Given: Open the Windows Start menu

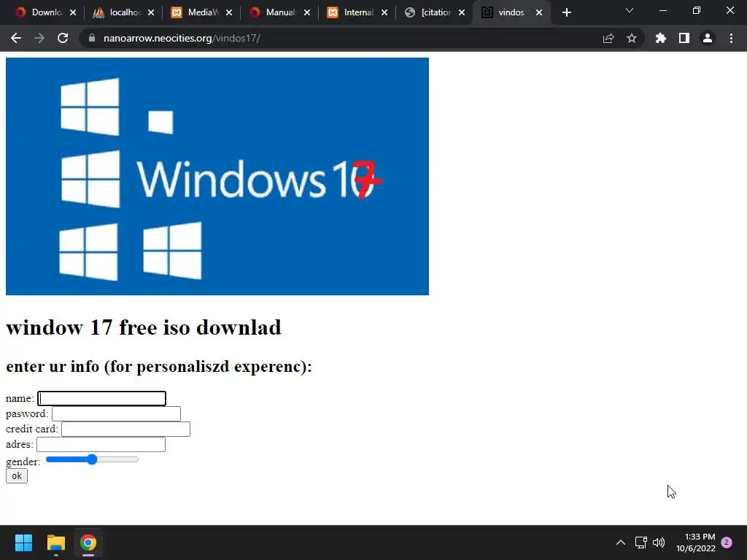Looking at the screenshot, I should click(x=23, y=542).
